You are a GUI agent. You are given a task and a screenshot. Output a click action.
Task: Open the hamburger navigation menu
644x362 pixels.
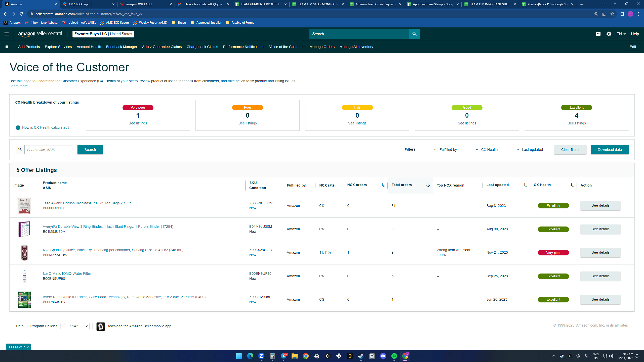coord(7,34)
